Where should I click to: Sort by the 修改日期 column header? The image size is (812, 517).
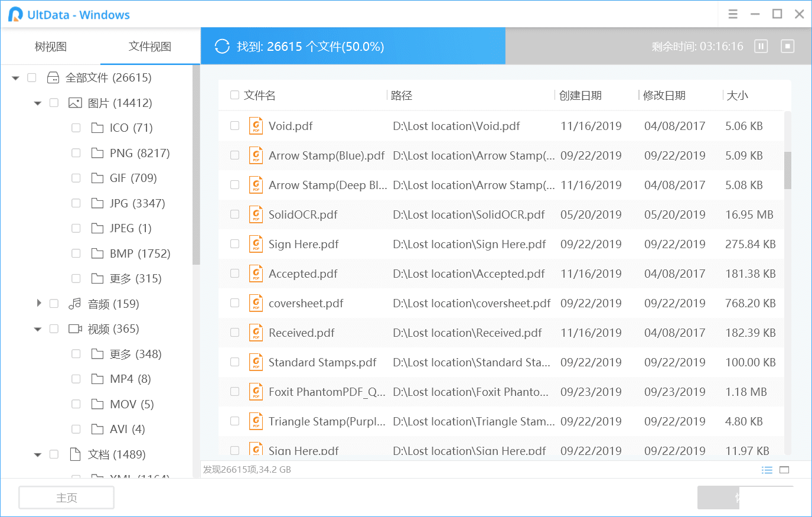tap(664, 95)
